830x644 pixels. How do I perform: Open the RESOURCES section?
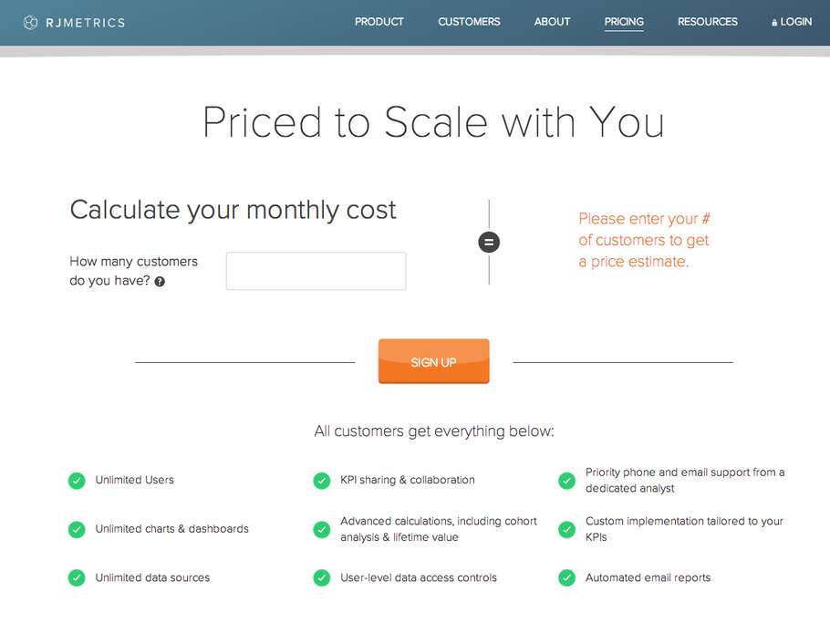[707, 22]
